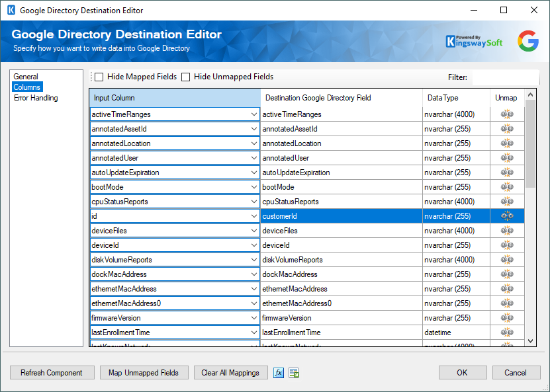Screen dimensions: 550x392
Task: Click the Refresh Component button
Action: point(52,372)
